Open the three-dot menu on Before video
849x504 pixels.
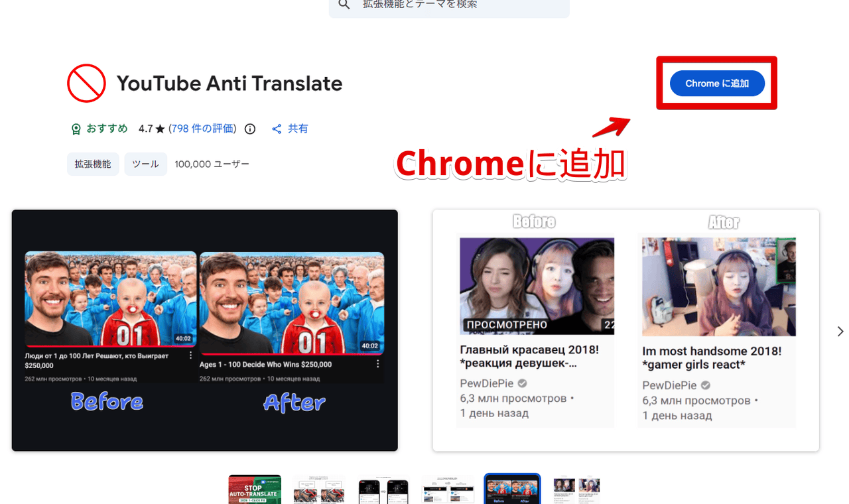[190, 357]
